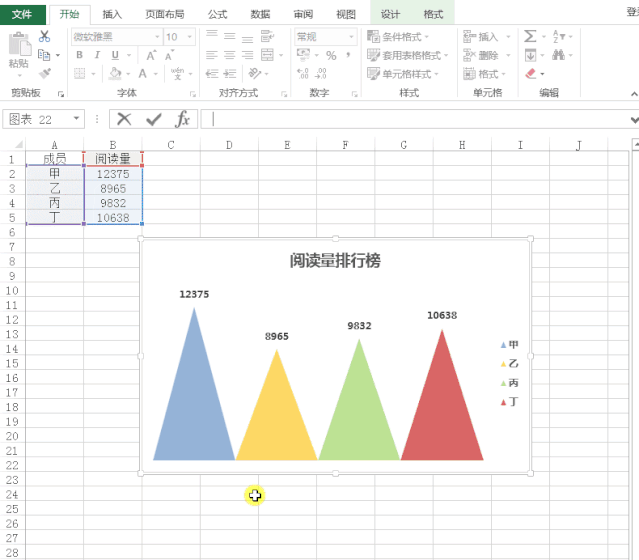Open the font size dropdown
Viewport: 639px width, 560px height.
click(x=189, y=37)
